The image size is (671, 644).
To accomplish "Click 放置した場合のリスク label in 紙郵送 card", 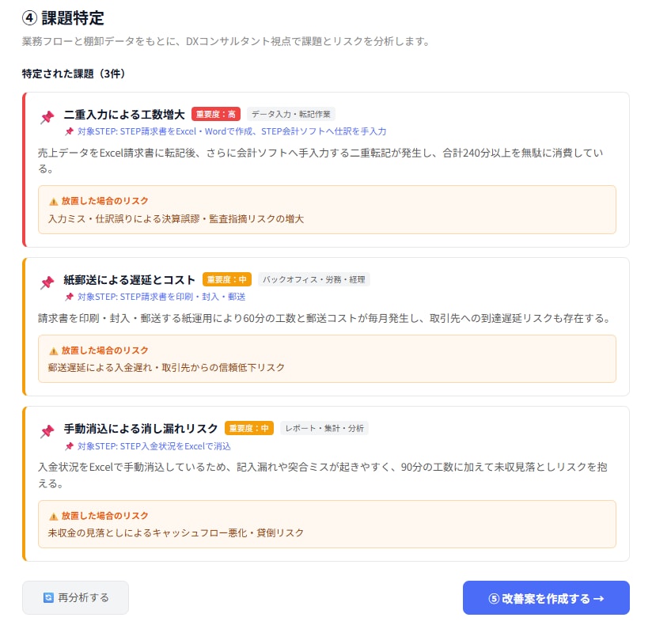I will pyautogui.click(x=104, y=350).
